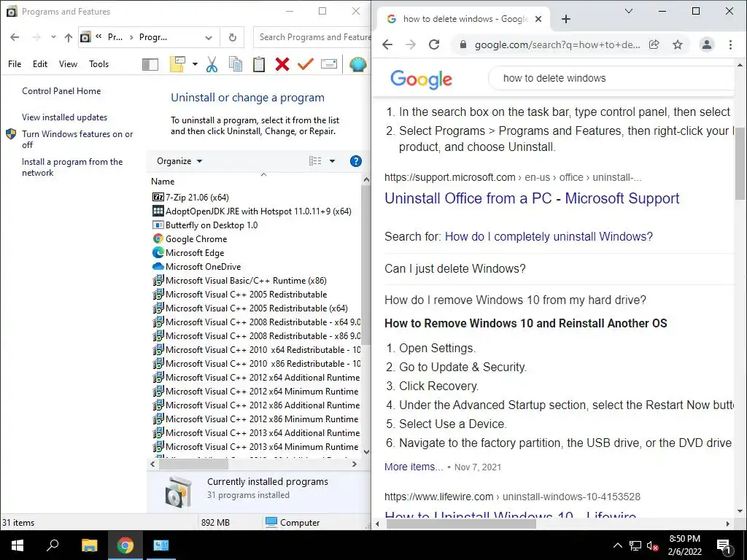Click the Windows Start button
Image resolution: width=747 pixels, height=560 pixels.
(x=18, y=545)
